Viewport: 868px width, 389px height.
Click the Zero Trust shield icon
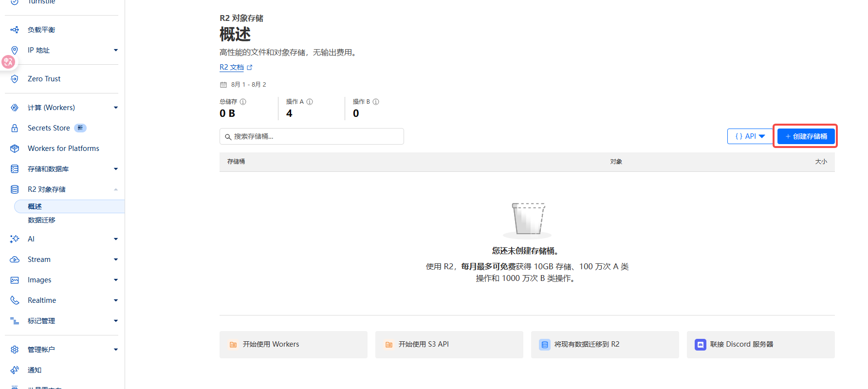pos(15,79)
